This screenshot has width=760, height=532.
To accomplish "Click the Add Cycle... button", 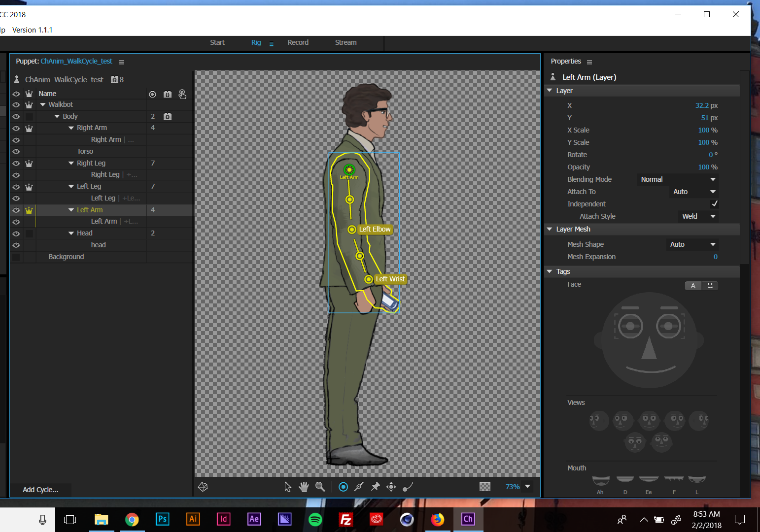I will (40, 490).
